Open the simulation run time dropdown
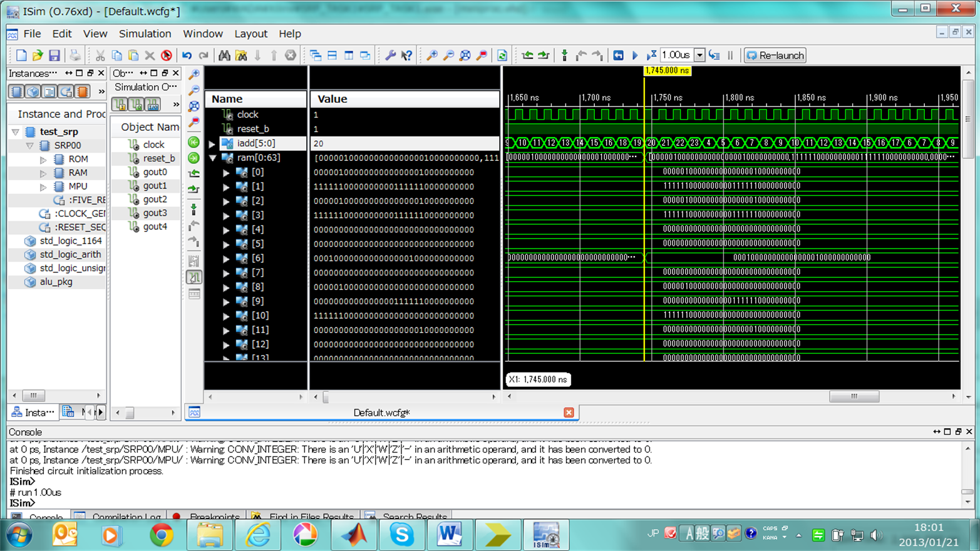The width and height of the screenshot is (980, 551). click(x=699, y=56)
